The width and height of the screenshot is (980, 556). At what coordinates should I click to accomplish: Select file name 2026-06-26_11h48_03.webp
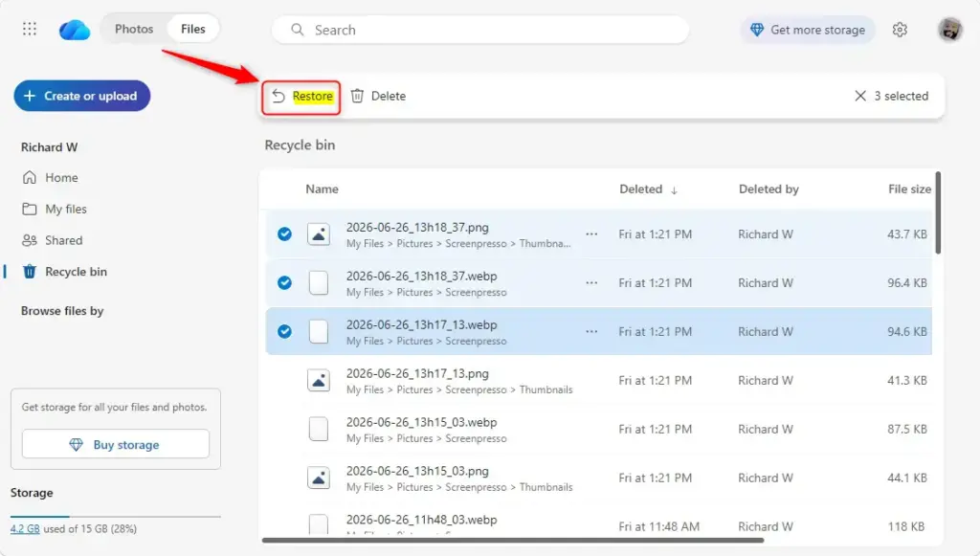(x=422, y=520)
